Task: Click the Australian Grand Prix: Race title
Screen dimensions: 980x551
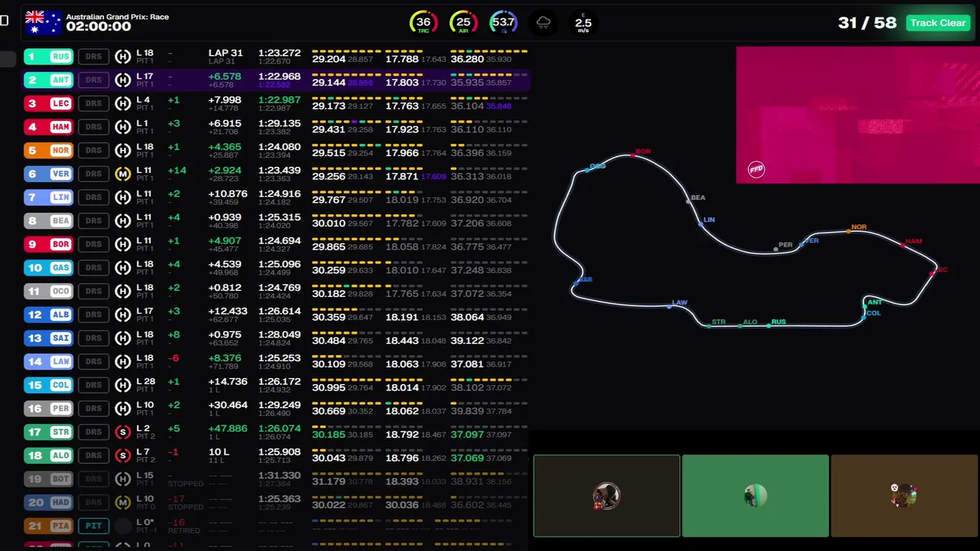Action: pos(117,17)
